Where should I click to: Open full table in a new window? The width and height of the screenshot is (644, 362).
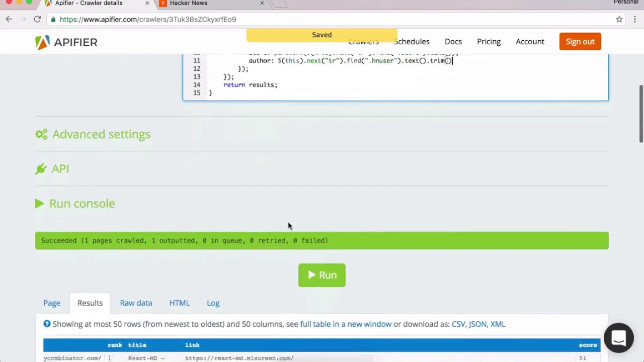point(346,324)
